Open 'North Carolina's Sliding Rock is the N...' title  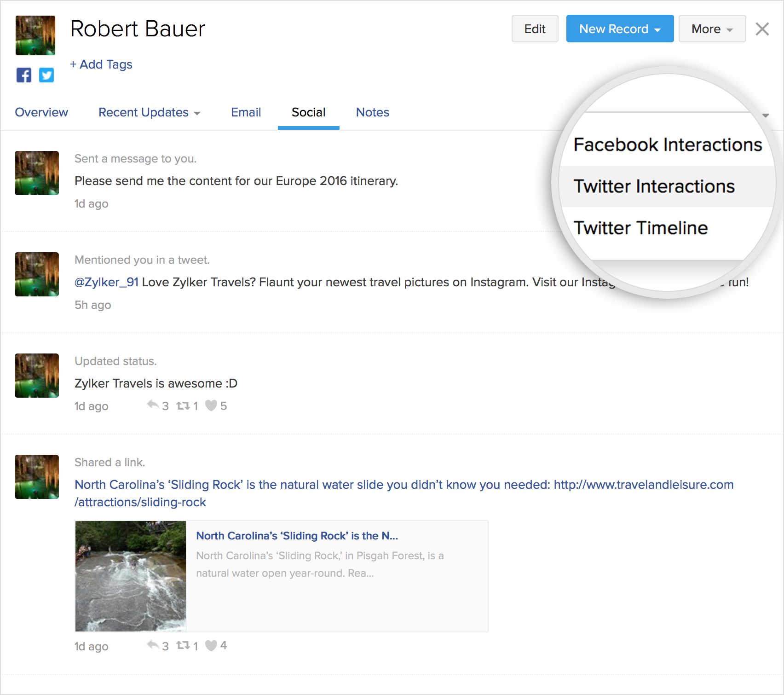[x=297, y=536]
